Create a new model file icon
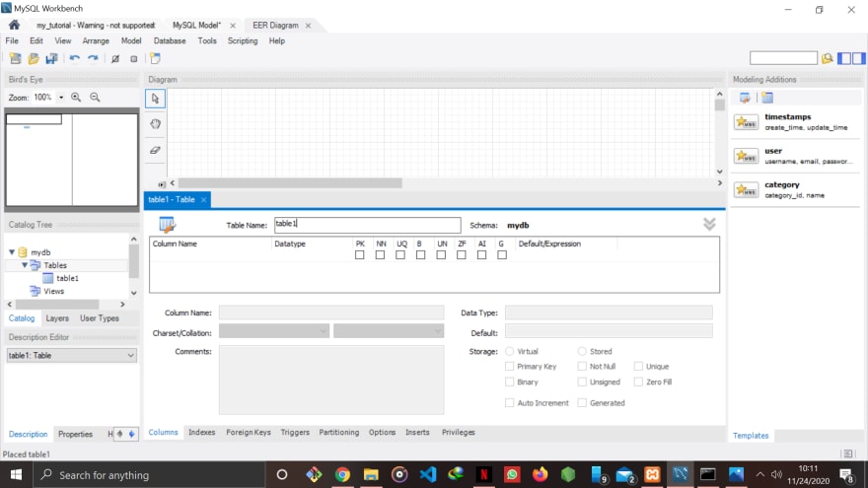This screenshot has height=488, width=868. coord(16,58)
